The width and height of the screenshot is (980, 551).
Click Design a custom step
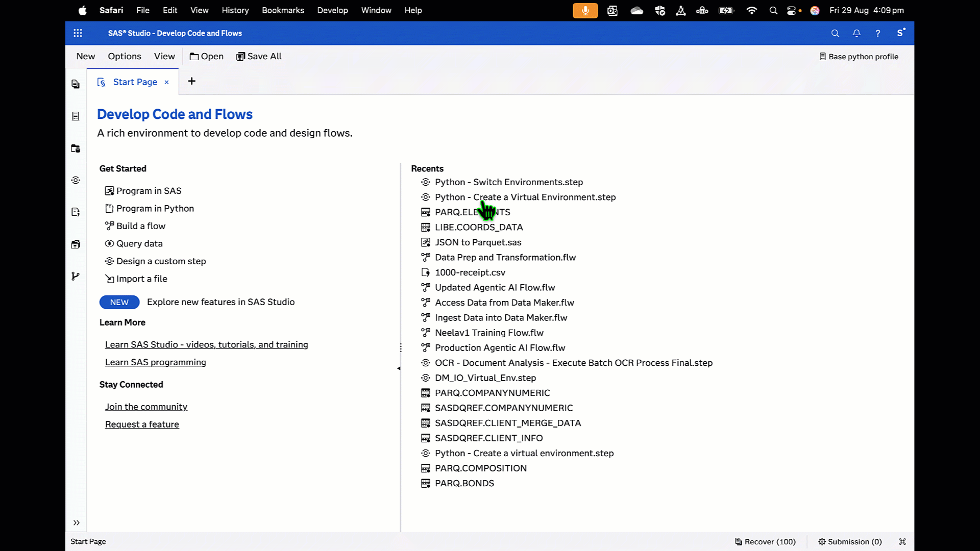(x=156, y=261)
